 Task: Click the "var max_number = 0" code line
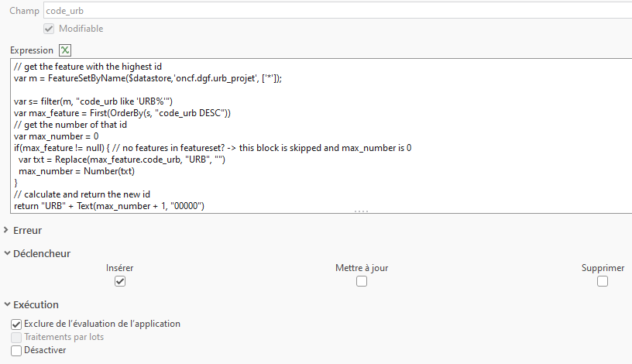point(54,136)
